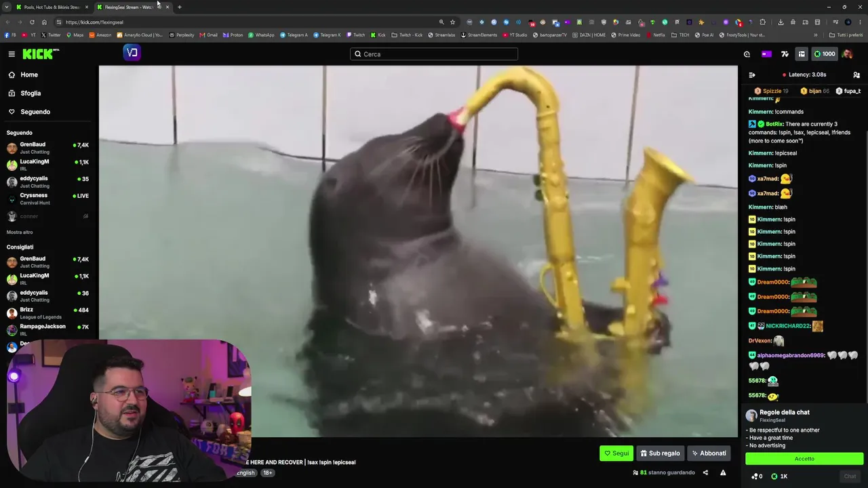This screenshot has height=488, width=868.
Task: Click the 1K Kick points counter in chat
Action: (x=780, y=476)
